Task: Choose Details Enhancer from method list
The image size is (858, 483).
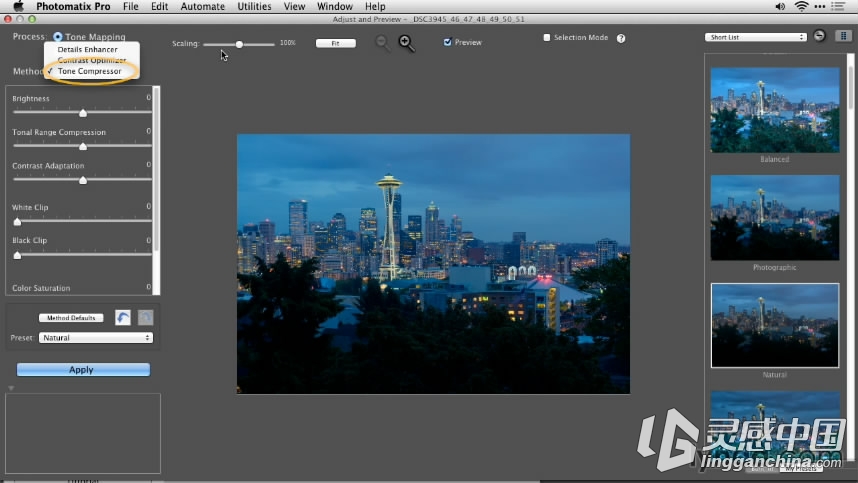Action: pyautogui.click(x=88, y=49)
